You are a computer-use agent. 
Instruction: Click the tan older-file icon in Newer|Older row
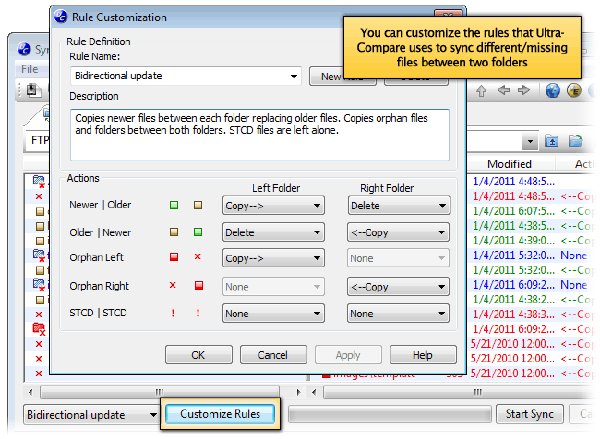click(198, 205)
